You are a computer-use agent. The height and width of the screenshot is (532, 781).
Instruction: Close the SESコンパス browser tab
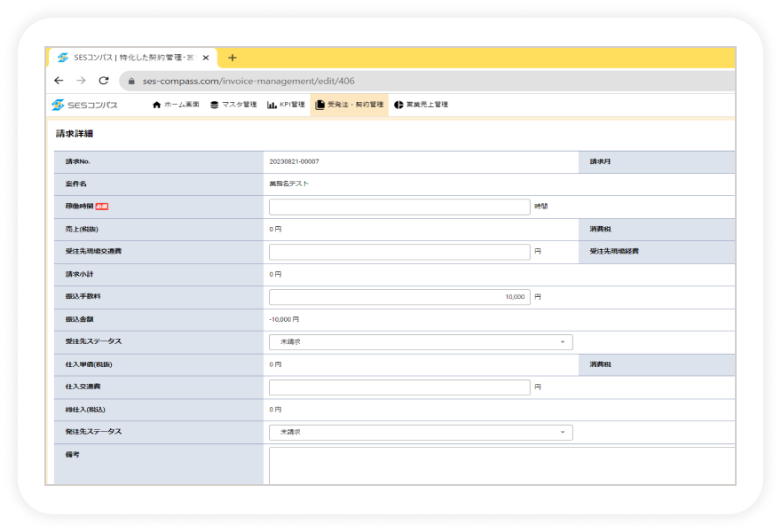click(x=207, y=58)
